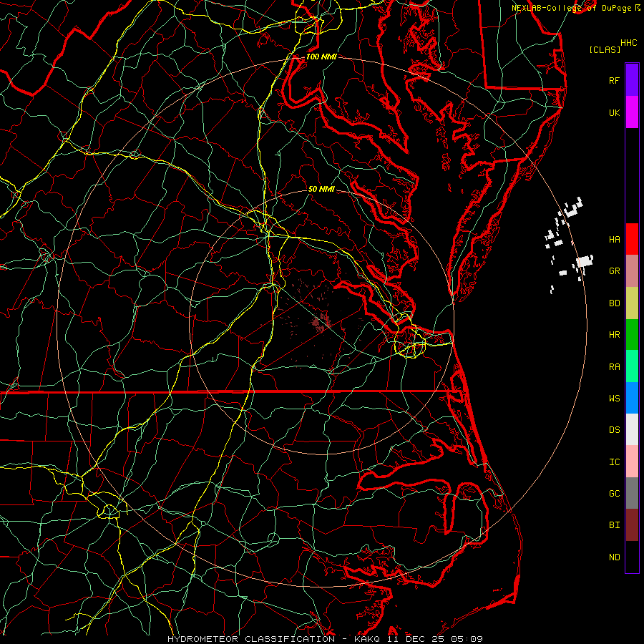Click the GC gray legend swatch
The height and width of the screenshot is (644, 644).
[632, 493]
